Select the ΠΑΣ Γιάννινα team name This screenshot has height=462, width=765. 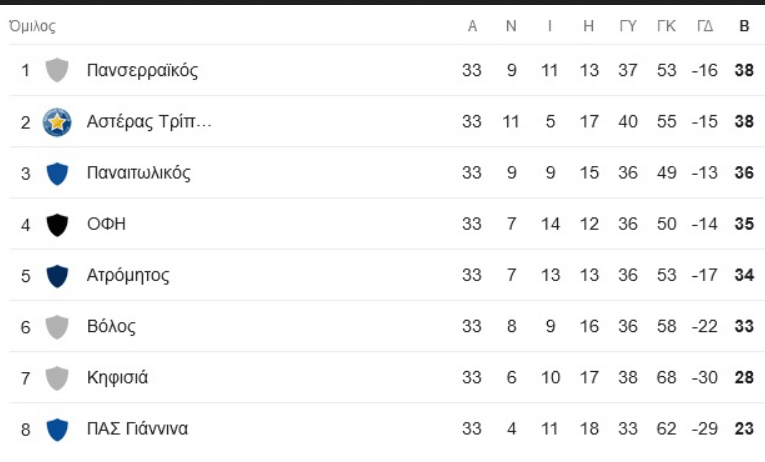tap(138, 429)
